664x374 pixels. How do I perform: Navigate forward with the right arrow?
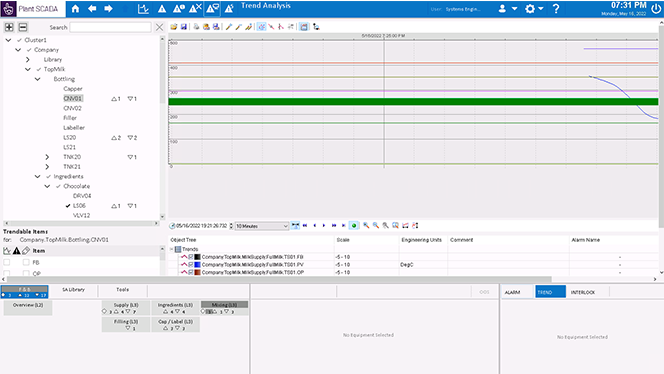[108, 8]
